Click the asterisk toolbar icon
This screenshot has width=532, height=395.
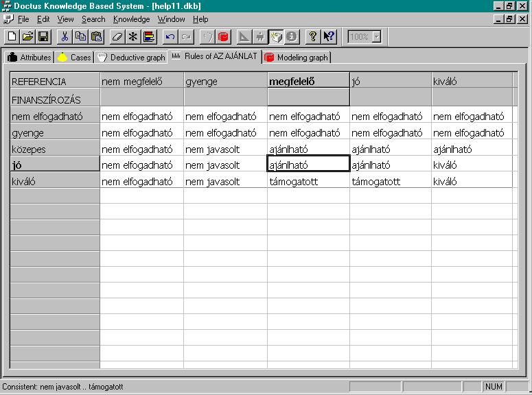133,36
